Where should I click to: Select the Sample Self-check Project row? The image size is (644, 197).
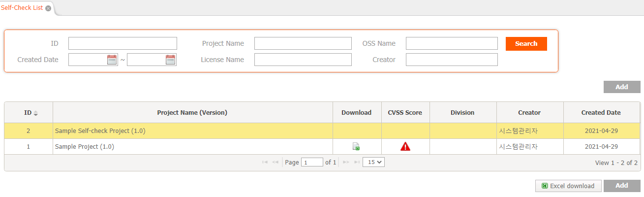[x=322, y=131]
